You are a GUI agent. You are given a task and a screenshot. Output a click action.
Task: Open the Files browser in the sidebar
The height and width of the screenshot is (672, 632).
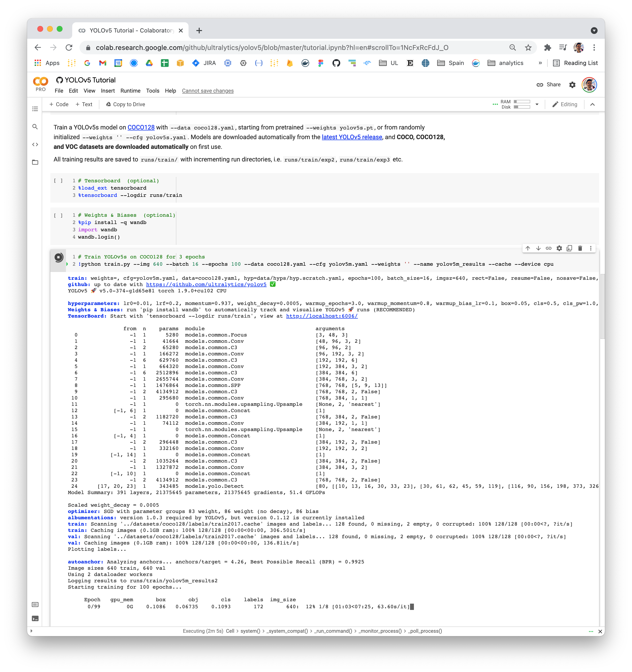point(35,162)
